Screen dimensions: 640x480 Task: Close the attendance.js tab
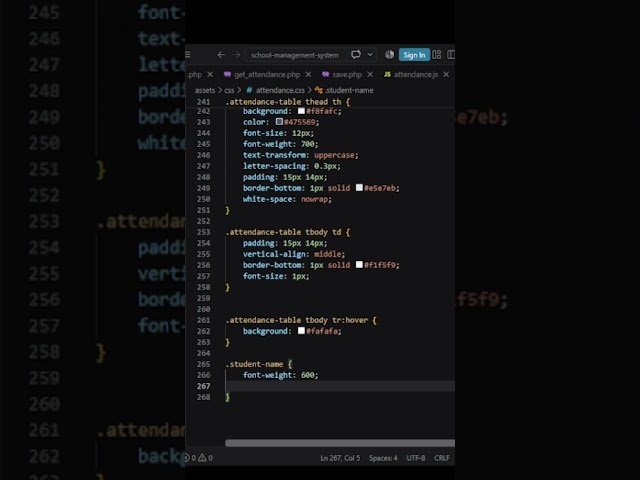pyautogui.click(x=446, y=74)
